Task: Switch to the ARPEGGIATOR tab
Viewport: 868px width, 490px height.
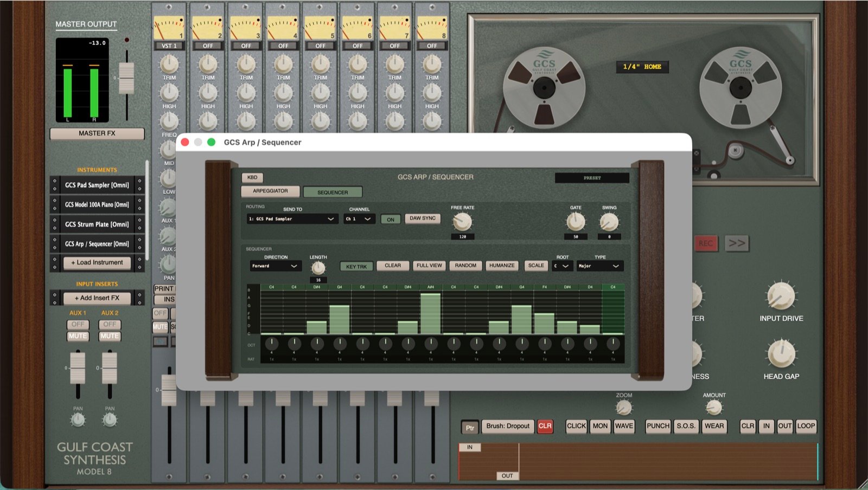Action: [x=270, y=191]
